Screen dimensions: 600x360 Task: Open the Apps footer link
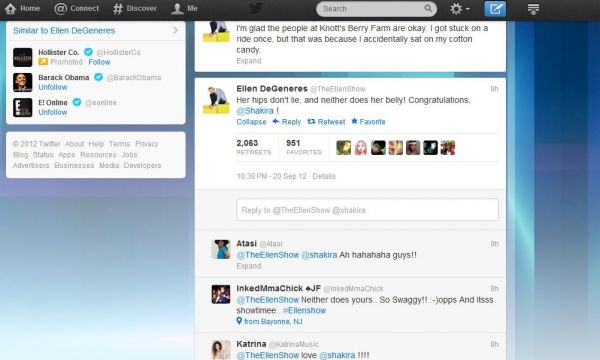[67, 155]
